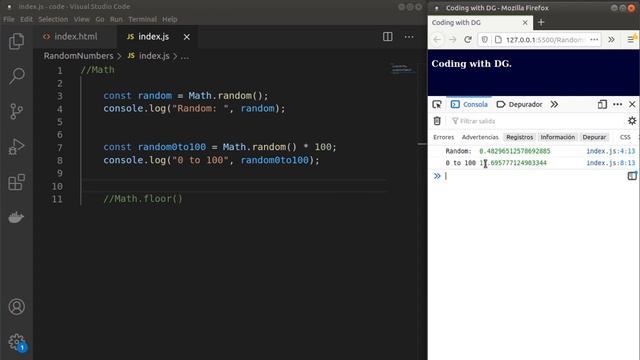The height and width of the screenshot is (360, 640).
Task: Click line number 7 in the gutter
Action: tap(60, 147)
